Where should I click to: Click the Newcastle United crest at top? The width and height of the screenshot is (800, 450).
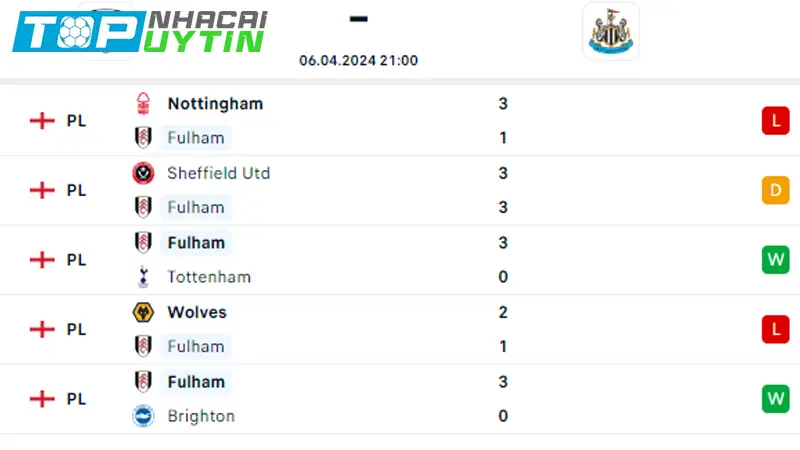coord(610,31)
